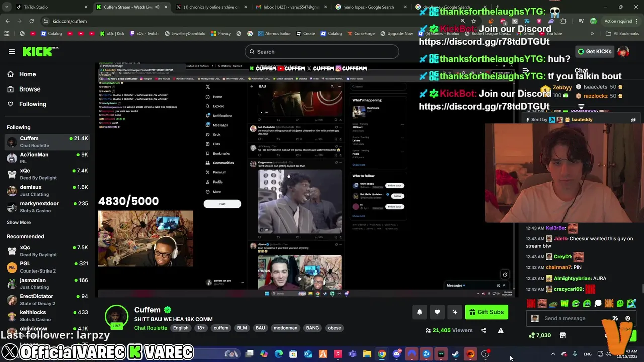This screenshot has width=644, height=362.
Task: Open File Explorer from the taskbar
Action: [x=367, y=354]
